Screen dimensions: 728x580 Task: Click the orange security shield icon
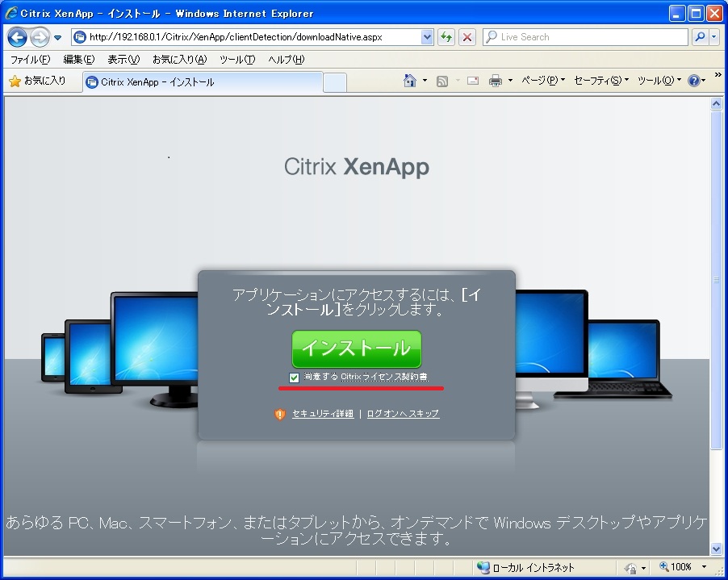point(280,414)
